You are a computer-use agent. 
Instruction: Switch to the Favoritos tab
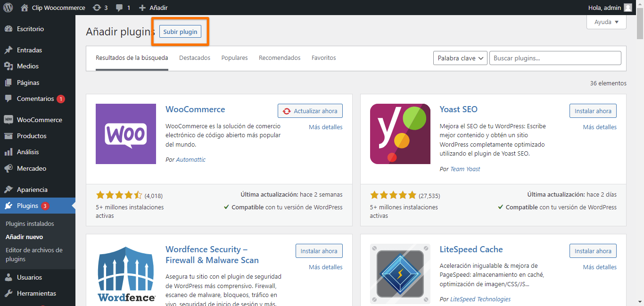tap(324, 58)
